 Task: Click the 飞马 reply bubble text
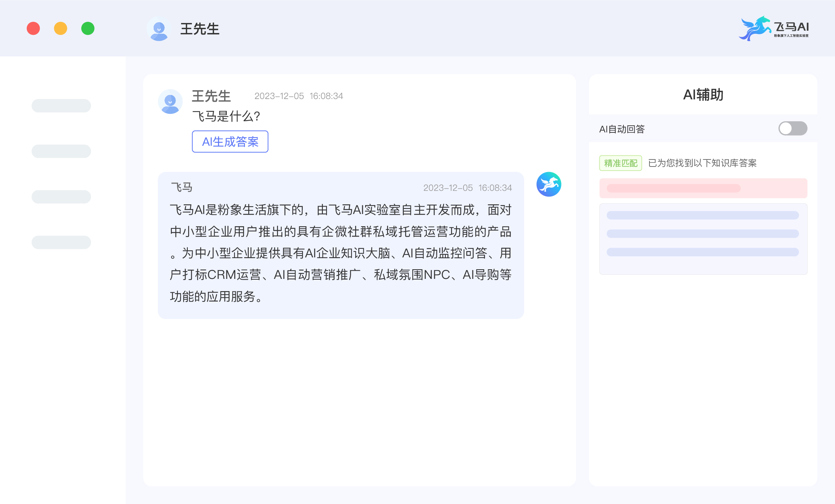[x=341, y=253]
